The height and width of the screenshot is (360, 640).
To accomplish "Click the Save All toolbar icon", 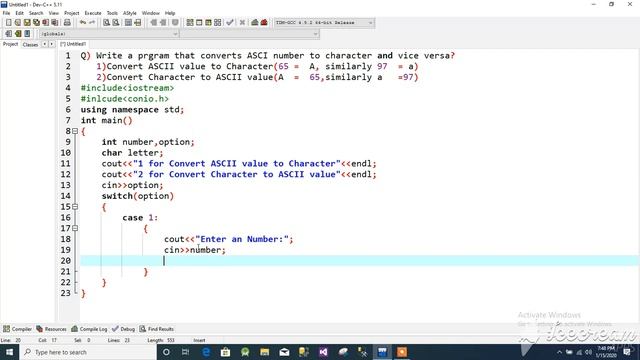I will pyautogui.click(x=36, y=23).
